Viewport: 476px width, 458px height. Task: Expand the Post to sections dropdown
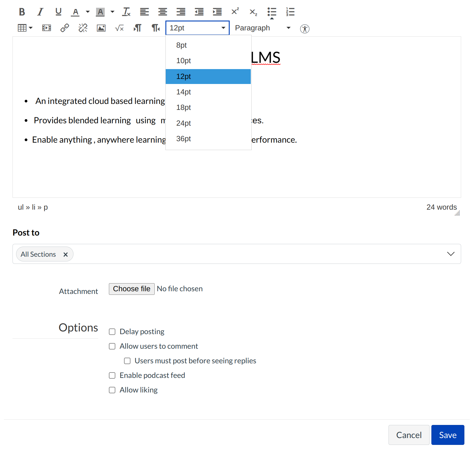tap(451, 254)
